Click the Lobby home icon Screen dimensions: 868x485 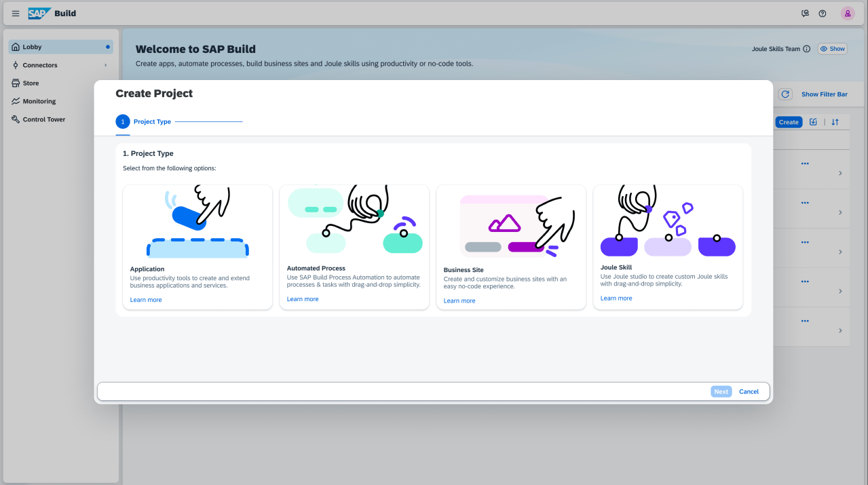tap(16, 47)
